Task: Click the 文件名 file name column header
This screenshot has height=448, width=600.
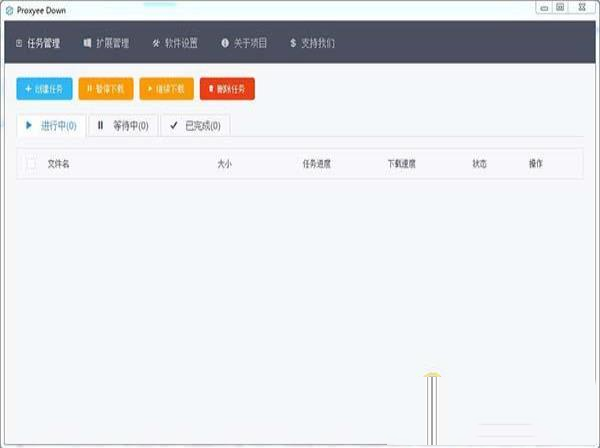Action: click(x=58, y=163)
